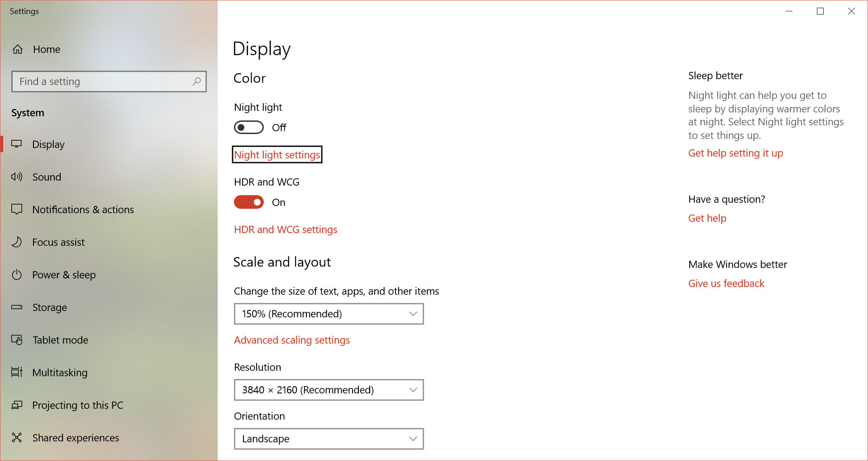Open the 3840 × 2160 resolution dropdown

click(x=329, y=390)
